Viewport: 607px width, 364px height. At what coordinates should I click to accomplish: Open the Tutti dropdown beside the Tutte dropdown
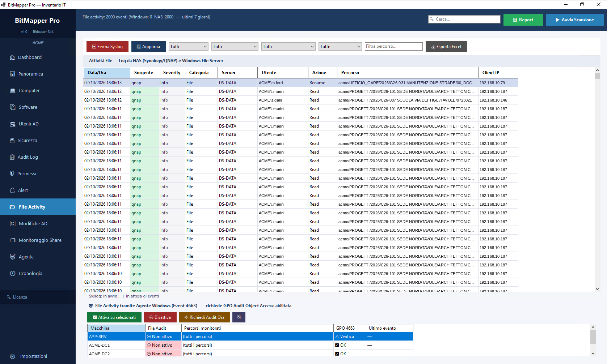click(288, 47)
